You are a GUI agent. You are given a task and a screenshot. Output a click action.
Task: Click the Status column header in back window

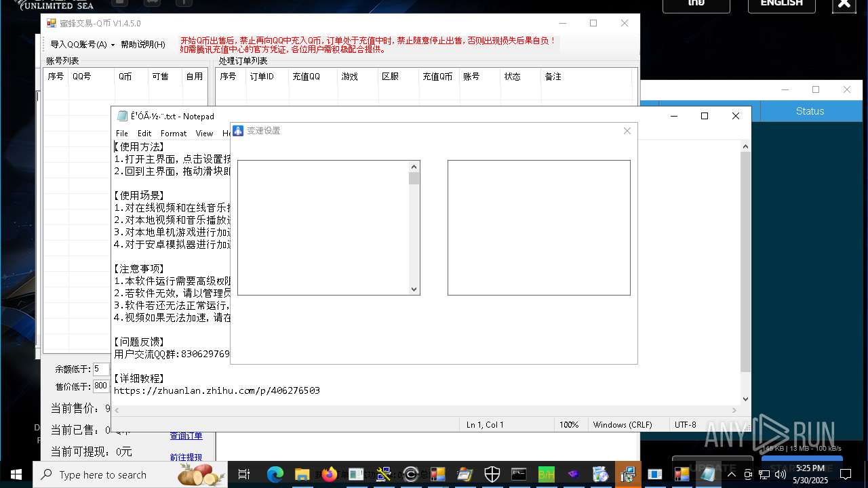pos(810,111)
